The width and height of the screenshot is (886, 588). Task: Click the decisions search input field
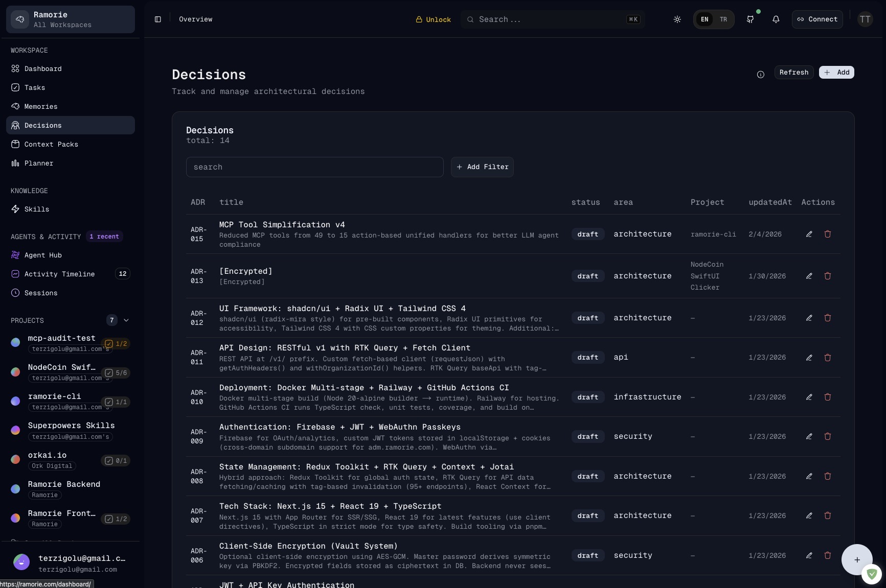coord(314,167)
